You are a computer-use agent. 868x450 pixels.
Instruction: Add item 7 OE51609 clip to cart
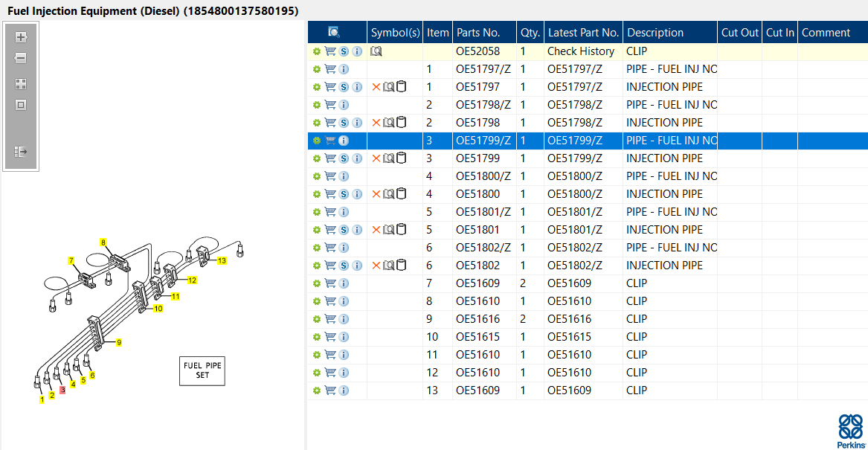point(330,283)
